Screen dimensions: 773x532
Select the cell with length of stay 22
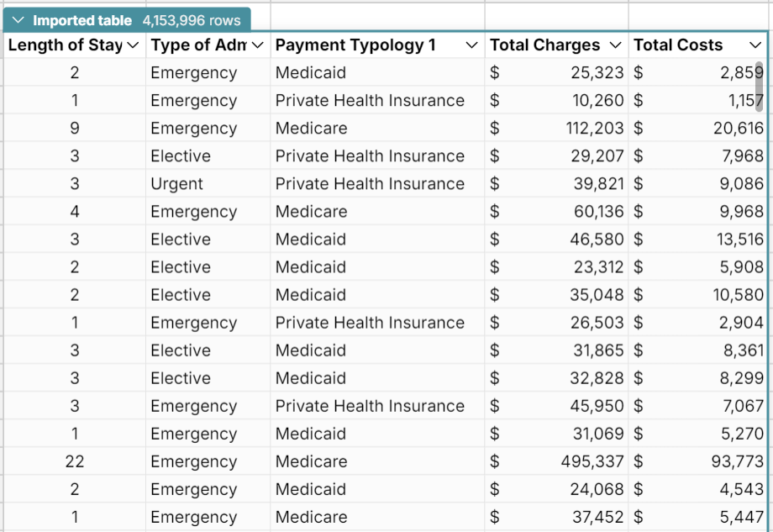click(74, 461)
